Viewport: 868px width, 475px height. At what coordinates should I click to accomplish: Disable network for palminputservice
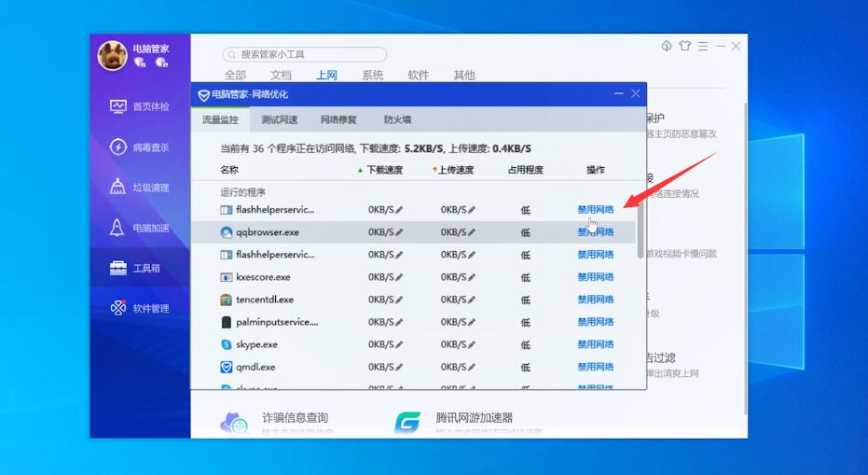tap(596, 322)
